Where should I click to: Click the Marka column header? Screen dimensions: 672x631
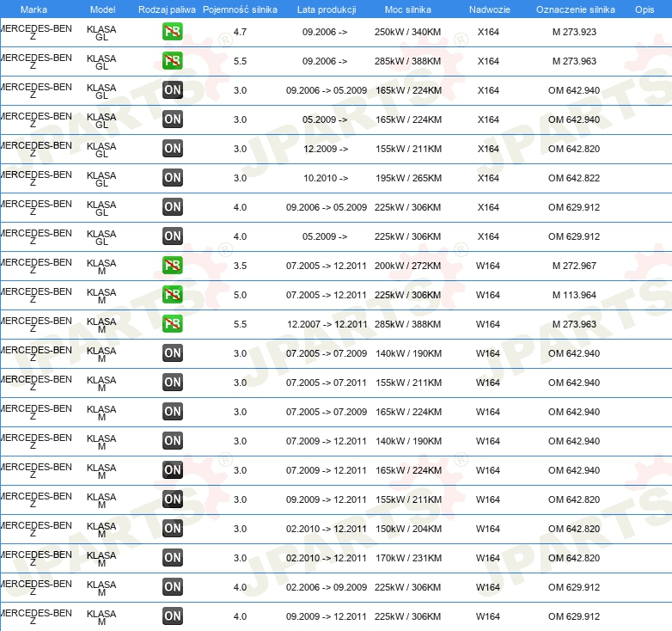(33, 9)
